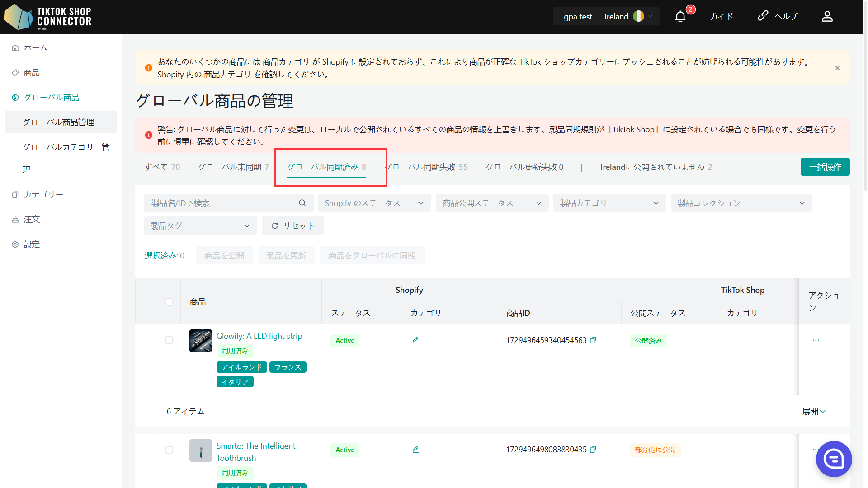Edit Shopify category for Smarto Toothbrush
This screenshot has height=488, width=868.
[x=415, y=450]
